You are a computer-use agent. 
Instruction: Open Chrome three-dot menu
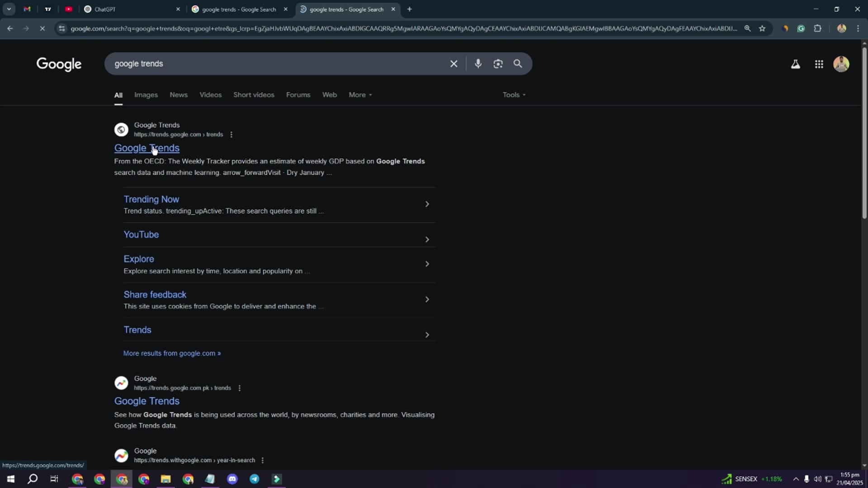coord(858,28)
